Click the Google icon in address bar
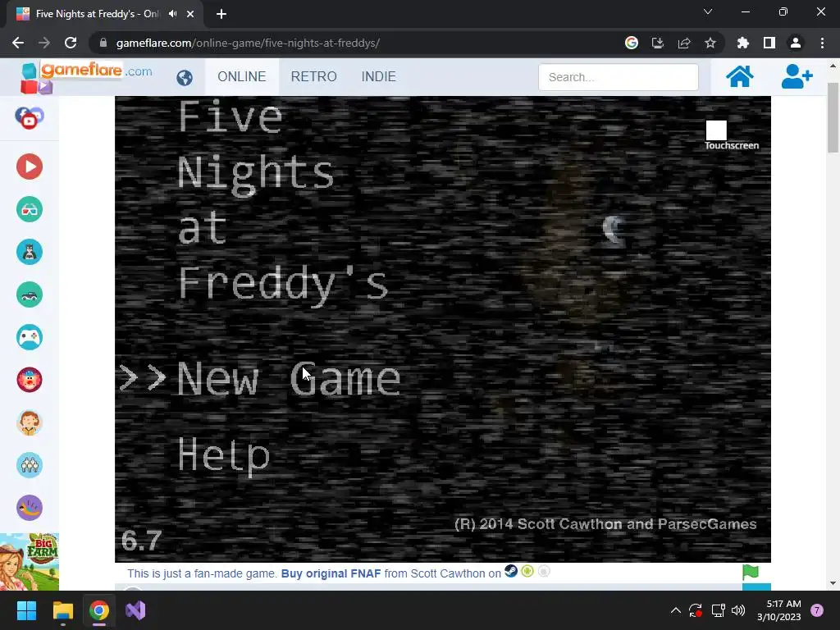 (x=632, y=43)
